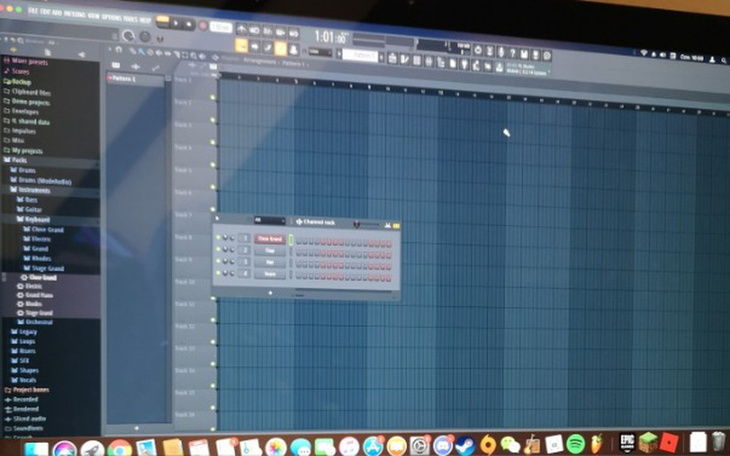Stop playback with the stop button
This screenshot has width=730, height=456.
coord(188,23)
